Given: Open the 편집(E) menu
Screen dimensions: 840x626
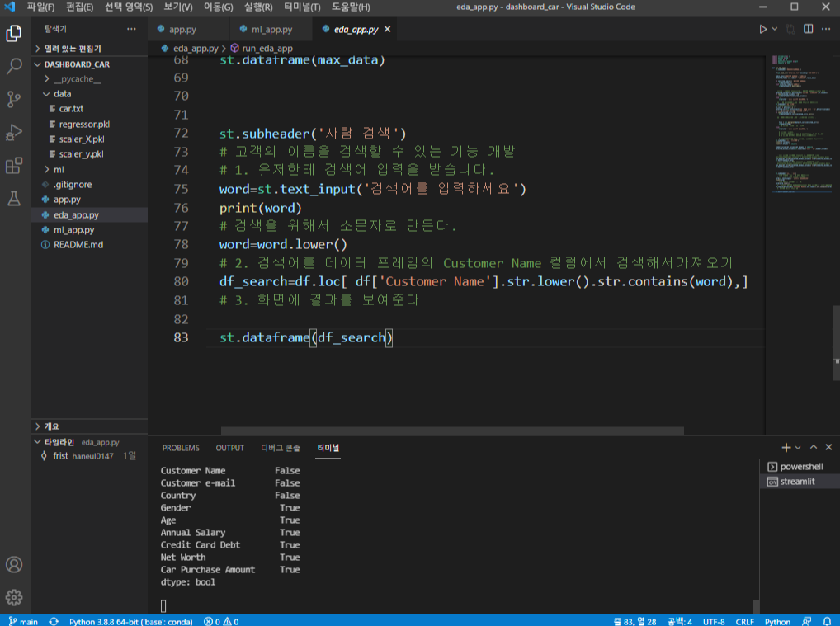Looking at the screenshot, I should tap(79, 7).
